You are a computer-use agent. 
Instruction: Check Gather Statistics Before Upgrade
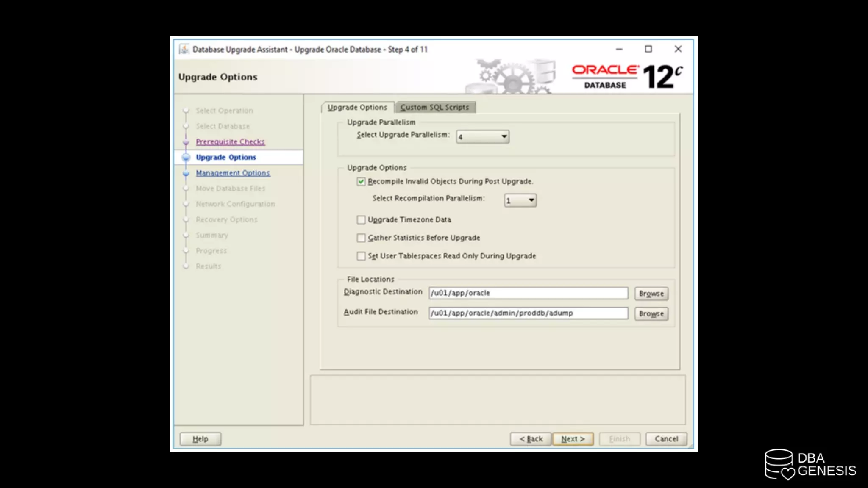point(361,238)
